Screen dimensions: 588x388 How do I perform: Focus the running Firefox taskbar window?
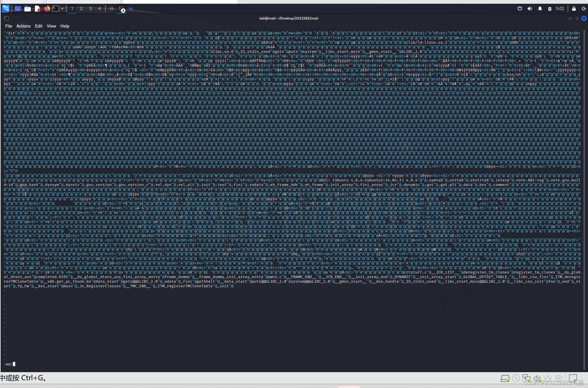coord(111,9)
